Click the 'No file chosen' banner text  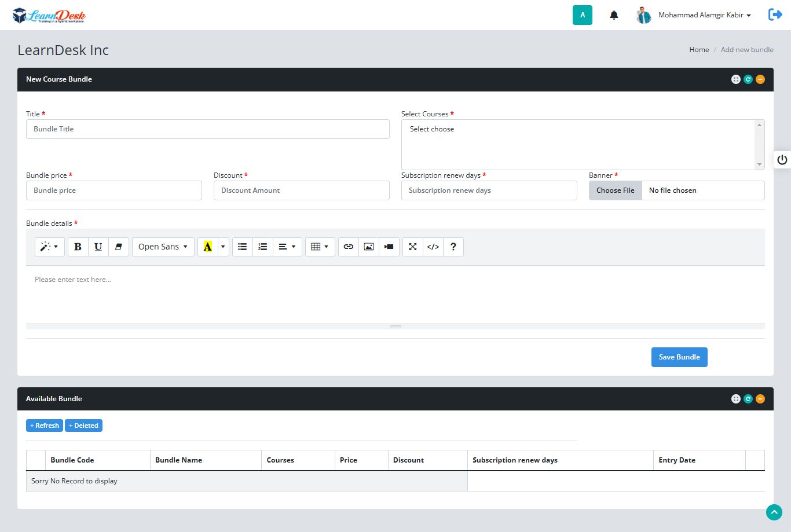pos(673,190)
